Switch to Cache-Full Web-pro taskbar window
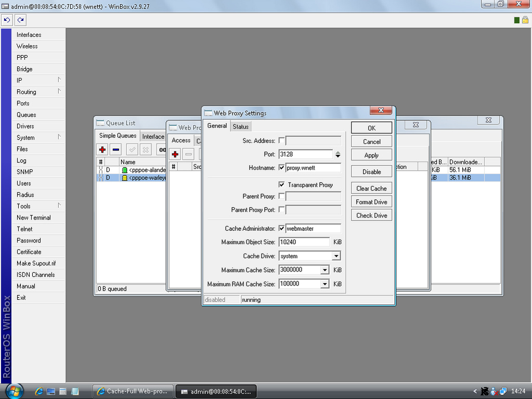The height and width of the screenshot is (399, 532). click(x=133, y=391)
